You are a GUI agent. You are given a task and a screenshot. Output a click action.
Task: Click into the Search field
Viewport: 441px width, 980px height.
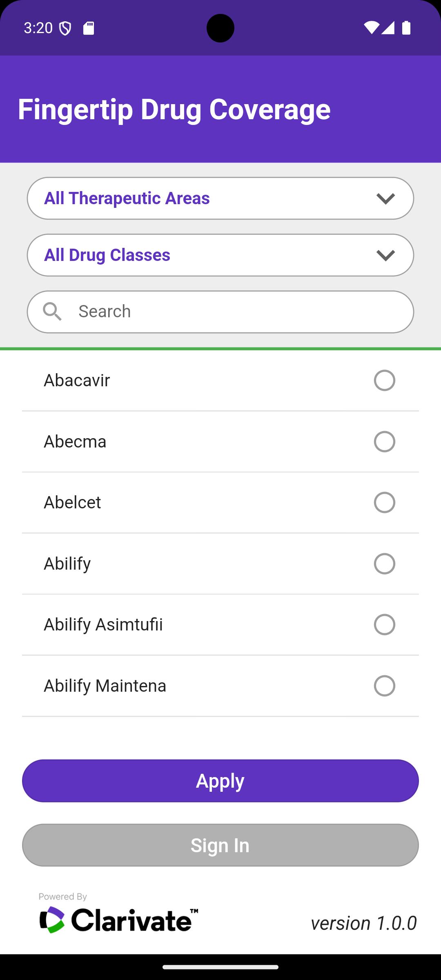220,312
